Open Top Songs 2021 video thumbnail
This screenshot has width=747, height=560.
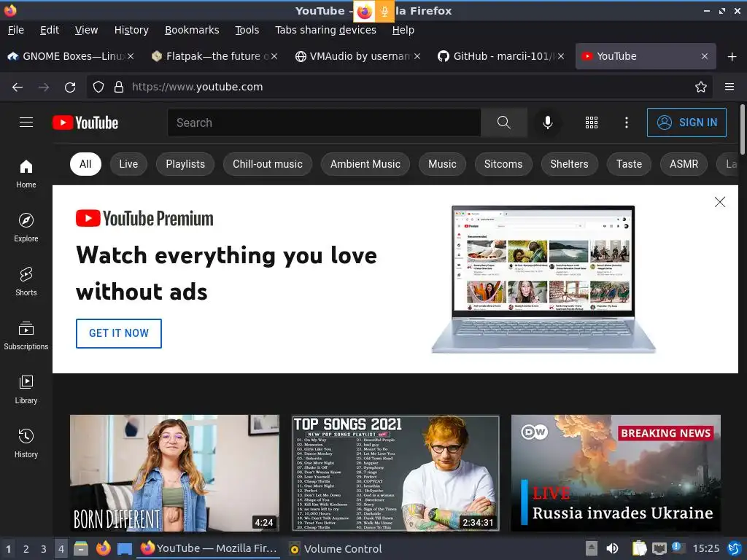coord(395,472)
